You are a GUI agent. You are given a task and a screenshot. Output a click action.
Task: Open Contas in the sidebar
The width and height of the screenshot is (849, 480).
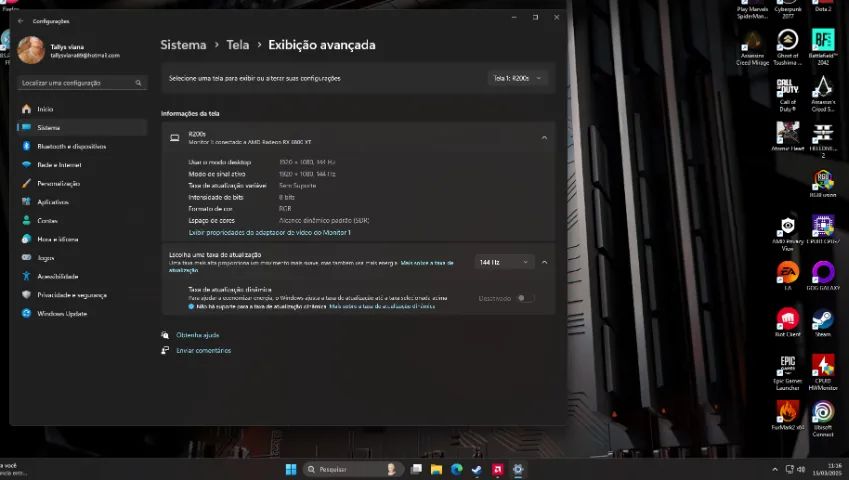[x=82, y=220]
